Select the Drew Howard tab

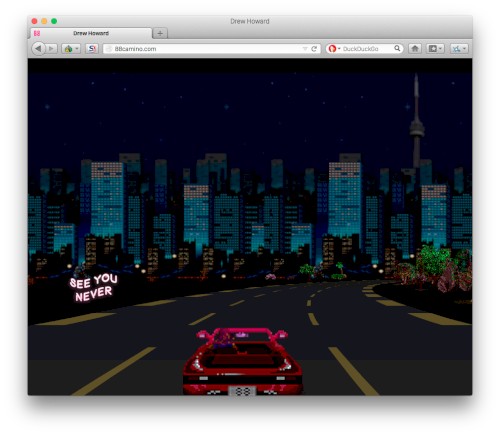pyautogui.click(x=91, y=33)
